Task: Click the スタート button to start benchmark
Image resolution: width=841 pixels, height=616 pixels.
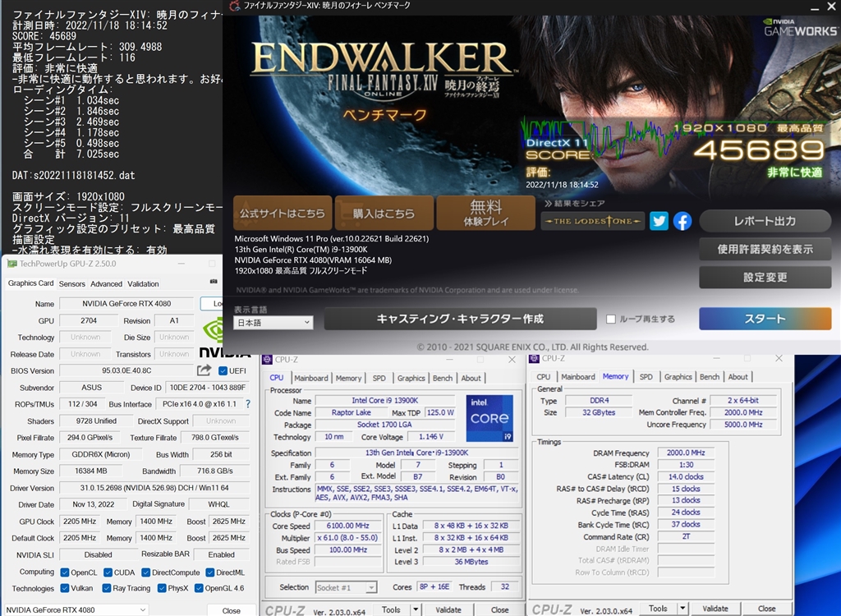Action: click(x=764, y=319)
